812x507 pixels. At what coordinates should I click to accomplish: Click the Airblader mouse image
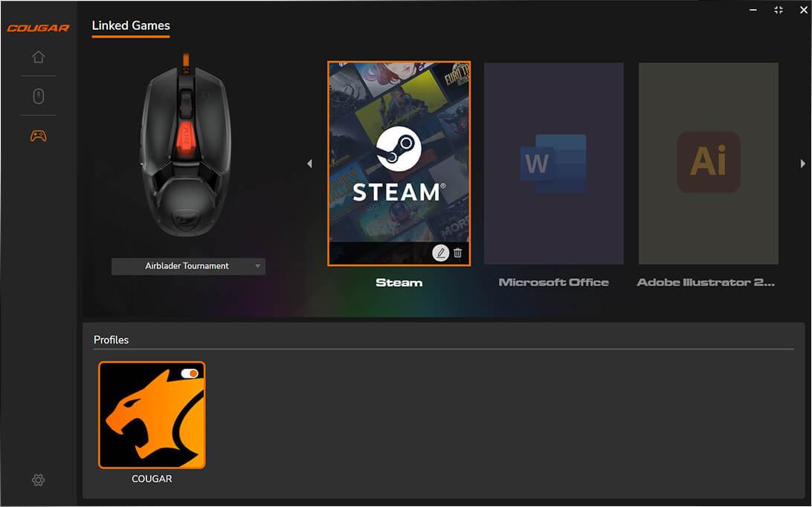pyautogui.click(x=186, y=145)
